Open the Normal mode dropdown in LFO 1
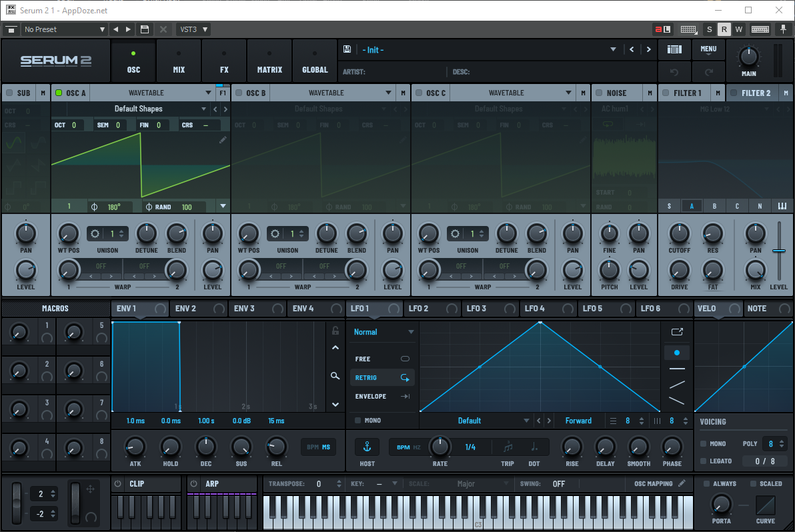 382,331
